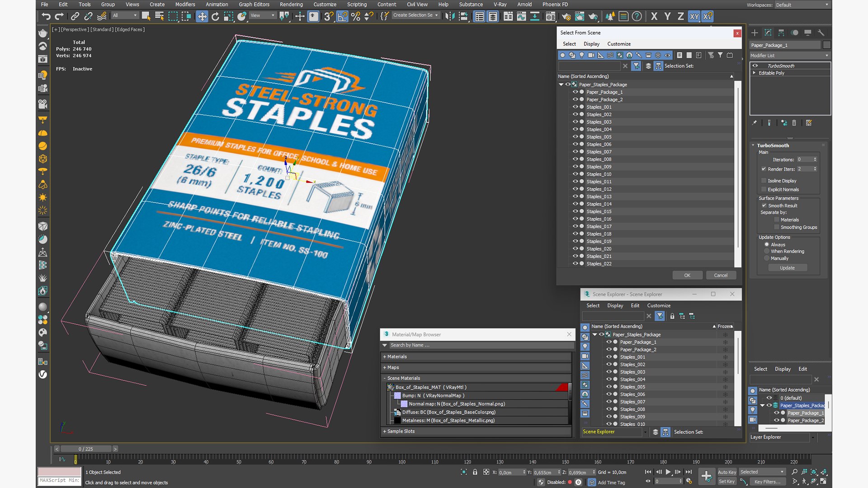Click Update button in TurboSmooth

tap(787, 268)
